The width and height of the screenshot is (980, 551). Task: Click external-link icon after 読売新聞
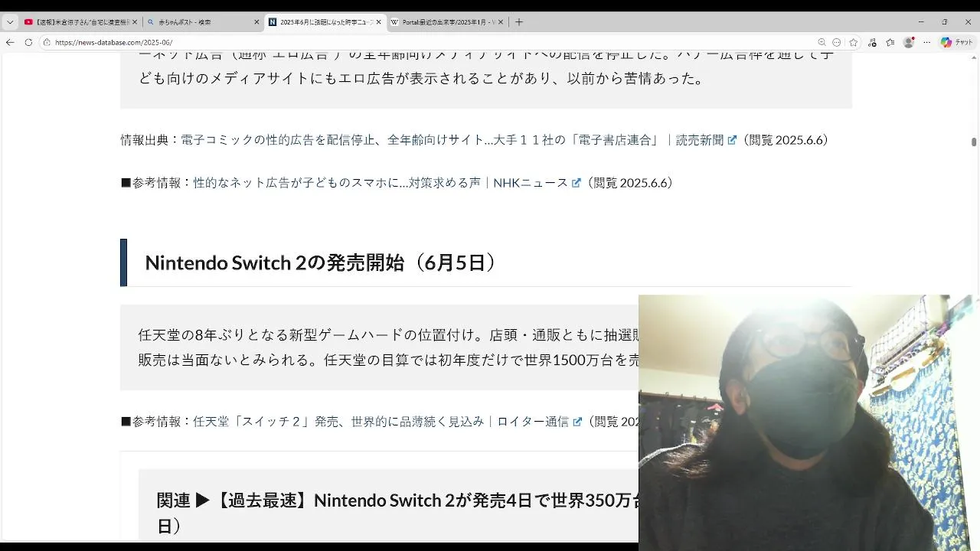click(732, 140)
